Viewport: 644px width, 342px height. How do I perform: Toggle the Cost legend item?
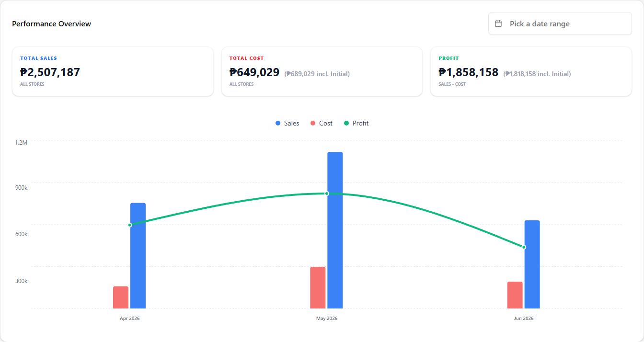[322, 123]
